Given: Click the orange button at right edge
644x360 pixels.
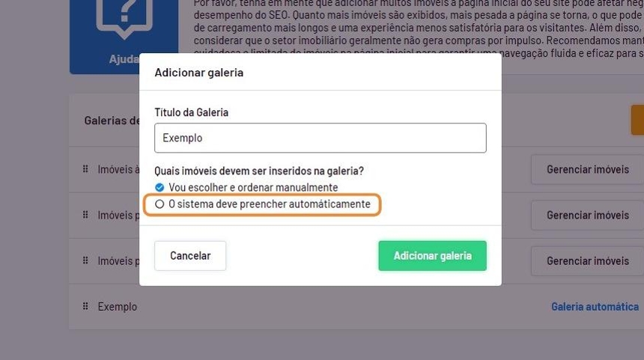Looking at the screenshot, I should click(x=637, y=120).
